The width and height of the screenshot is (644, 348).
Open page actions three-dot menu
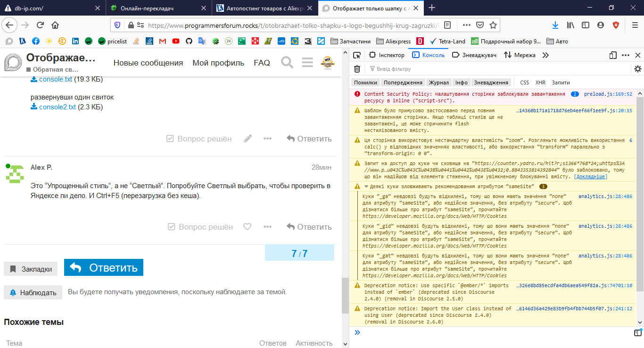pyautogui.click(x=466, y=25)
